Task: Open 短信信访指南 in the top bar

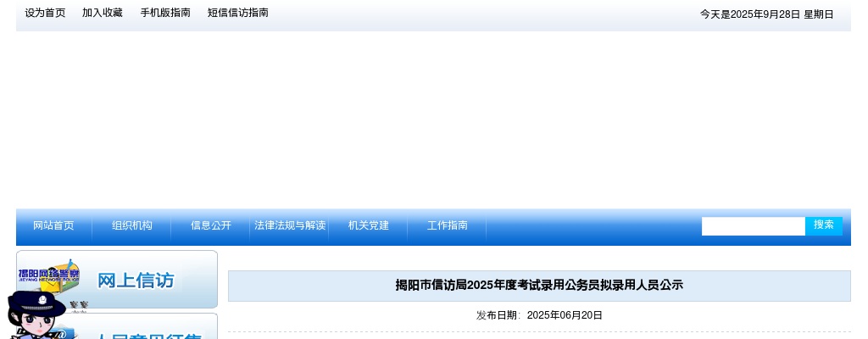Action: click(238, 13)
